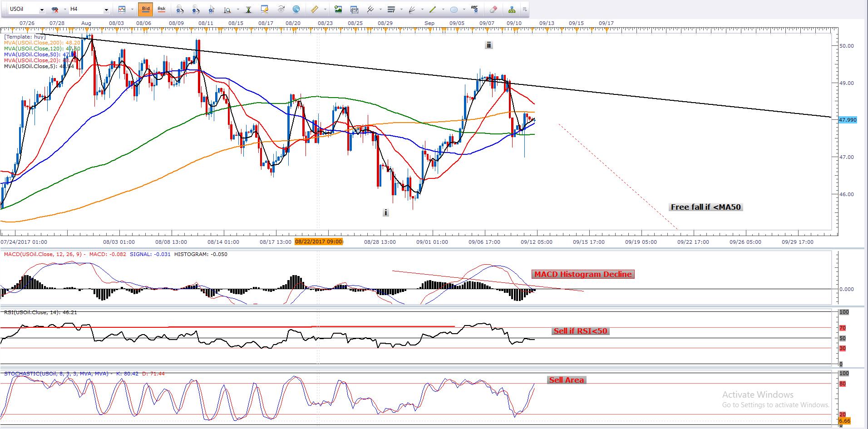
Task: Click the eraser tool icon
Action: [493, 9]
